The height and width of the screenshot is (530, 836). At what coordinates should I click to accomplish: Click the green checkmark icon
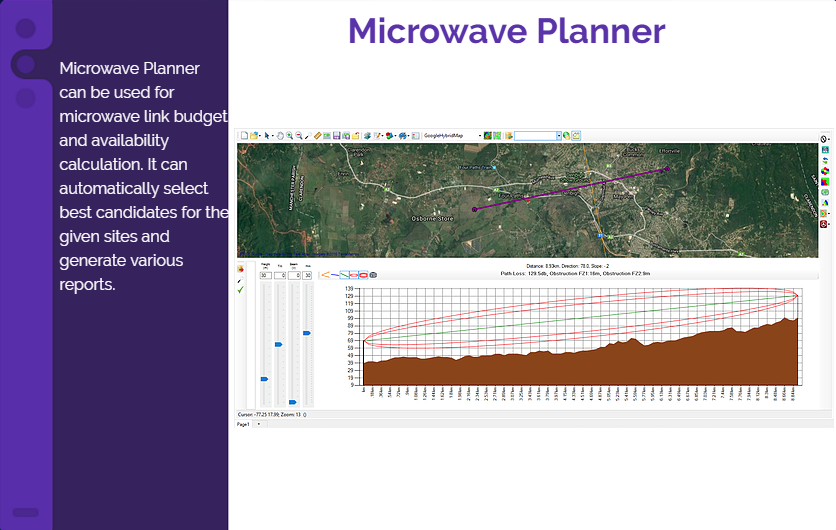pos(240,290)
